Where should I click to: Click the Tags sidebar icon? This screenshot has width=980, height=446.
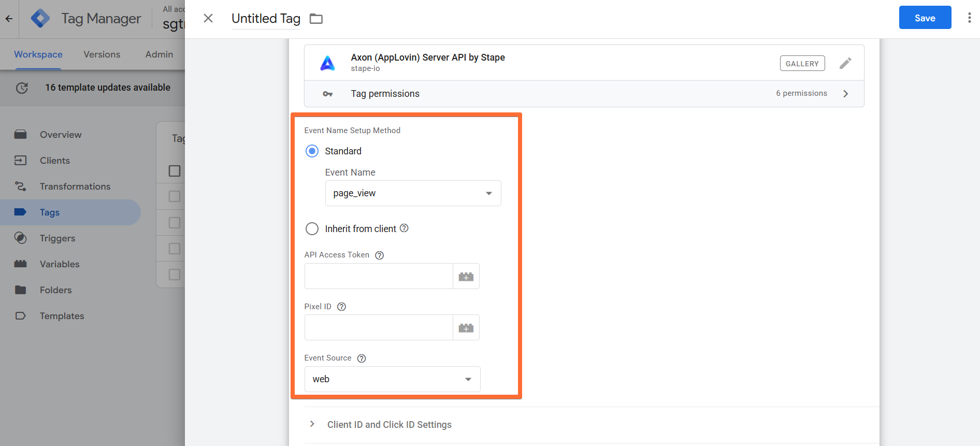click(x=20, y=212)
